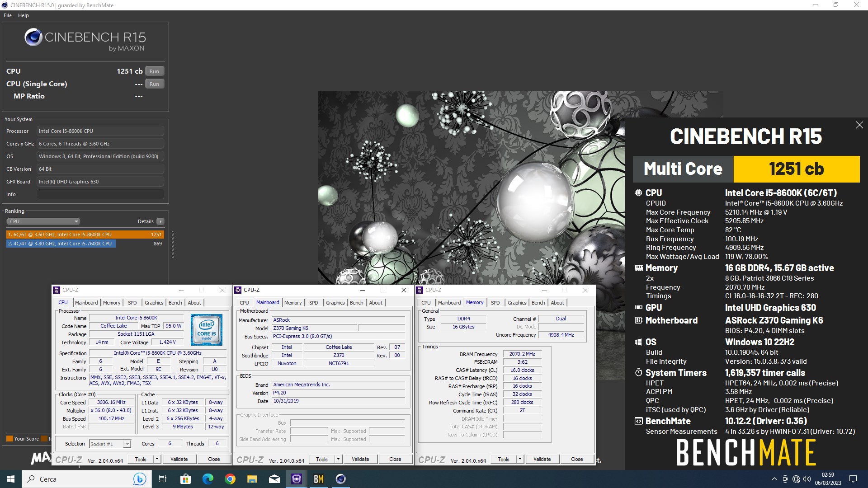Open Tools dropdown arrow in CPU-Z CPU window
The width and height of the screenshot is (868, 488).
(x=157, y=459)
